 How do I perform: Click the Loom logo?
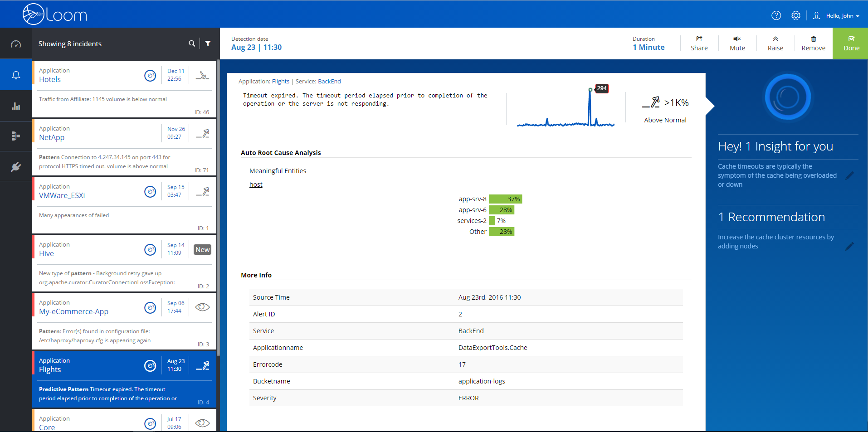[x=54, y=14]
